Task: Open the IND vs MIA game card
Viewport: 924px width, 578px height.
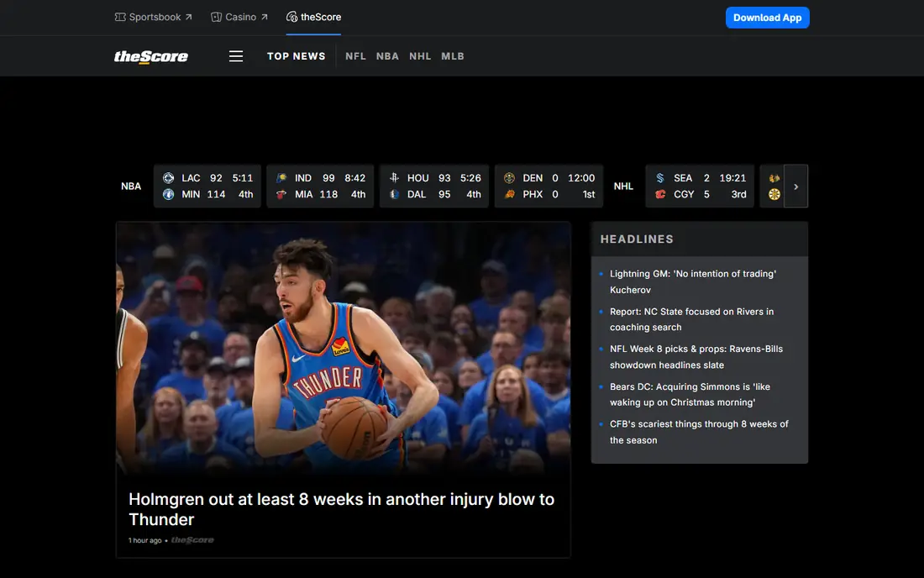Action: [x=320, y=187]
